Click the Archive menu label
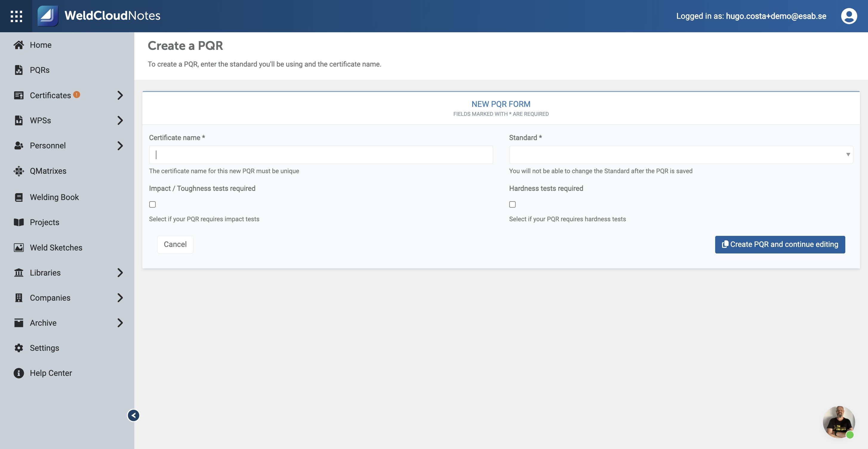 coord(43,323)
